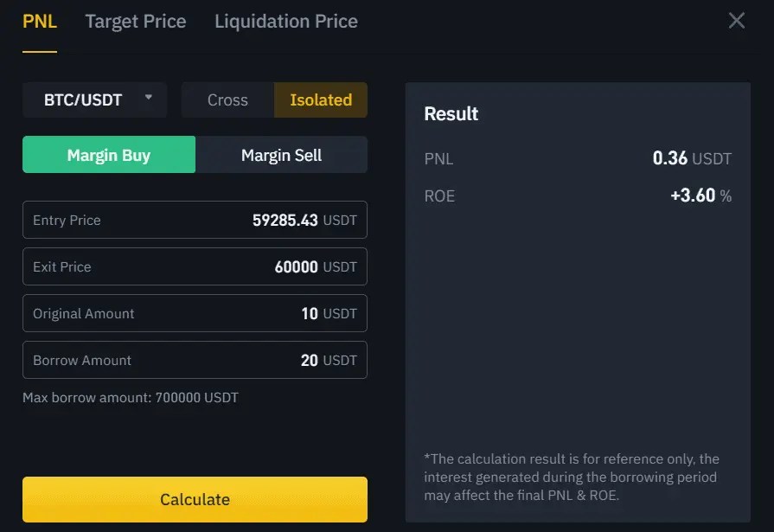Close the calculator dialog
774x532 pixels.
(736, 21)
